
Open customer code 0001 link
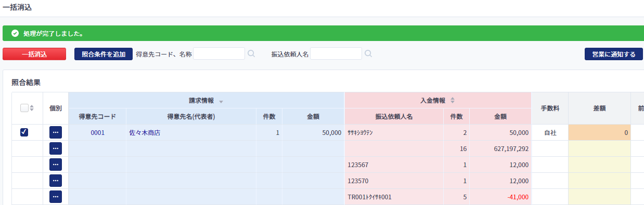click(98, 133)
